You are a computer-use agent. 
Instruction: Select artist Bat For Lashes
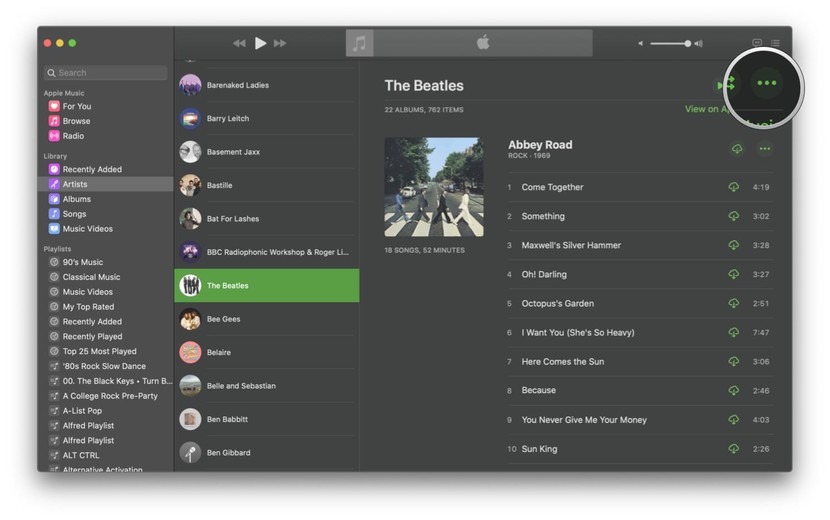pos(267,218)
